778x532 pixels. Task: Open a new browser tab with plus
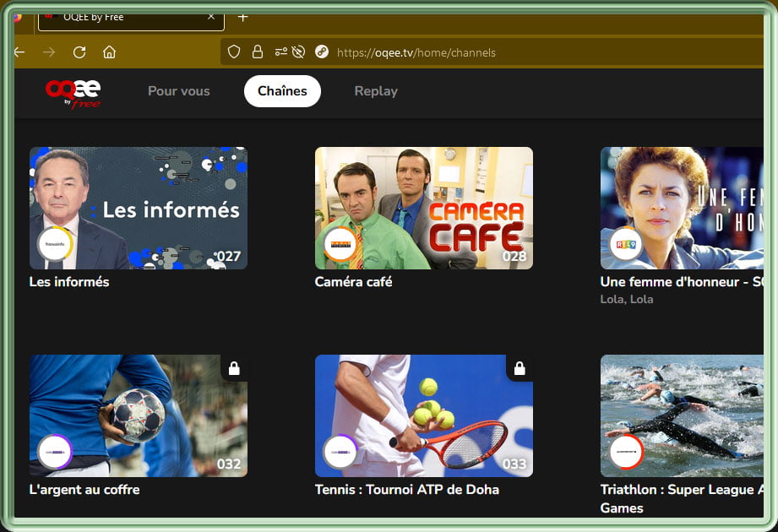242,18
